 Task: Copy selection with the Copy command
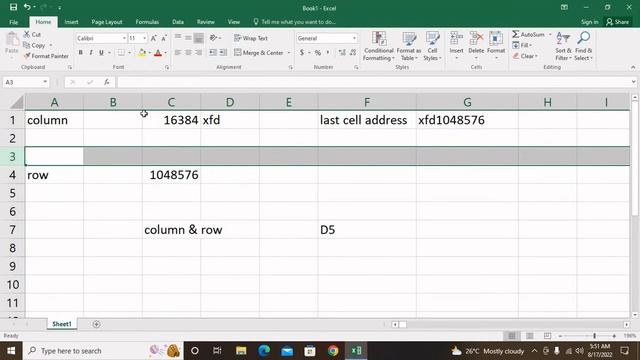click(x=34, y=45)
